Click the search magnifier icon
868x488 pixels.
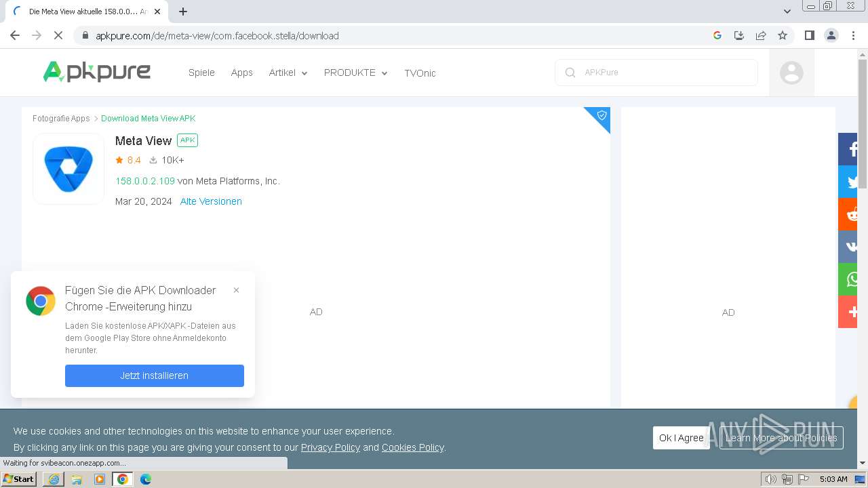[570, 73]
